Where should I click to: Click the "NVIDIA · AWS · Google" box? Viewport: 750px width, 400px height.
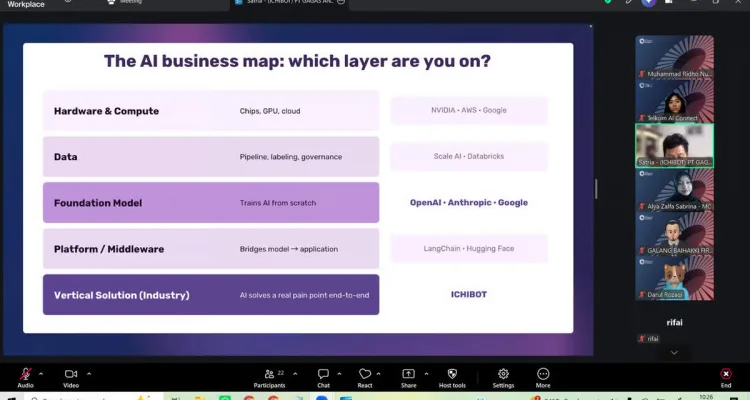click(x=469, y=110)
